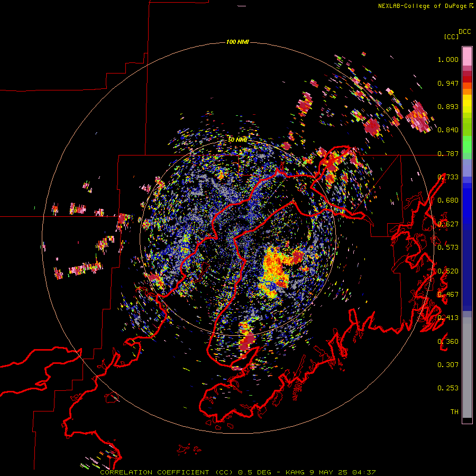Image resolution: width=476 pixels, height=476 pixels.
Task: Click the 0.520 scale value
Action: (448, 271)
